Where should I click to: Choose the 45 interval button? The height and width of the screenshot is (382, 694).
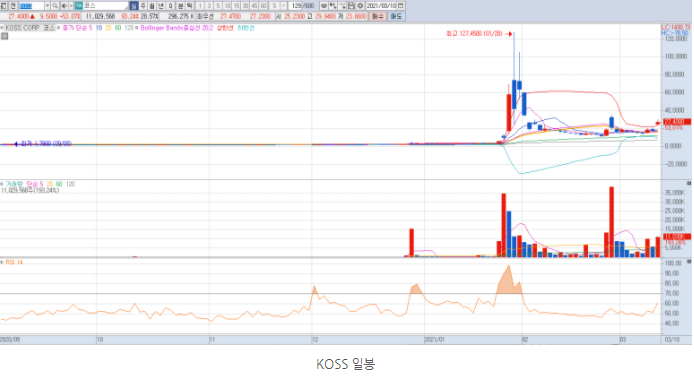click(x=254, y=6)
